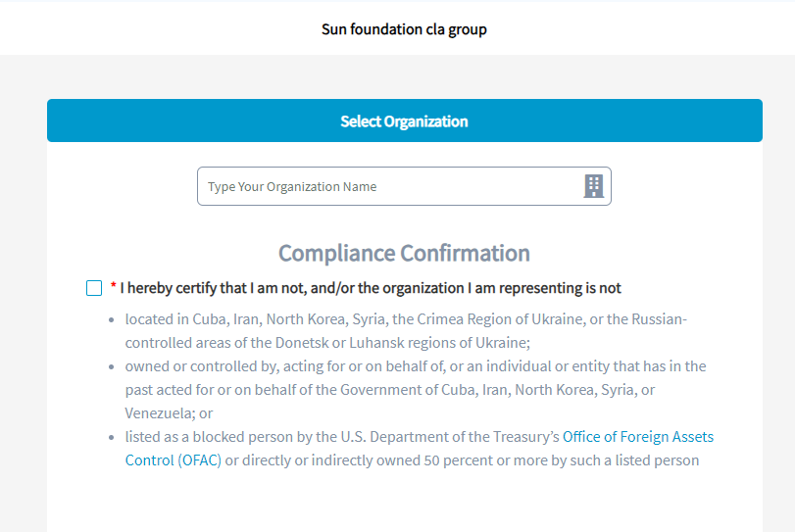The height and width of the screenshot is (532, 795).
Task: Click the Select Organization header bar
Action: tap(404, 121)
